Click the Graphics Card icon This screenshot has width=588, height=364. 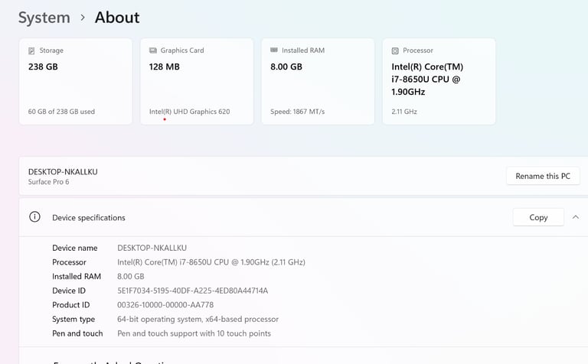click(153, 50)
